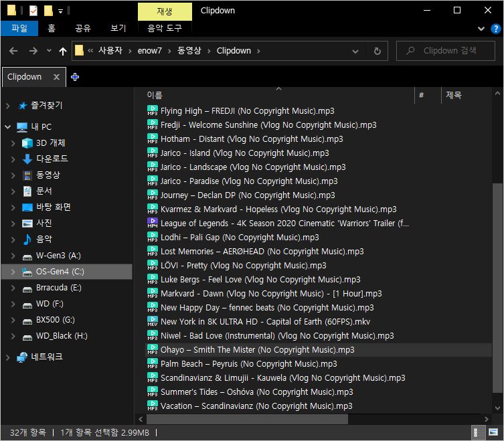Switch to large thumbnails view icon
Image resolution: width=504 pixels, height=441 pixels.
click(493, 432)
